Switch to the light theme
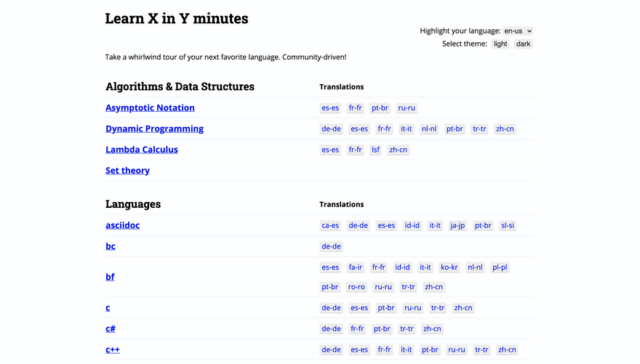 (500, 44)
